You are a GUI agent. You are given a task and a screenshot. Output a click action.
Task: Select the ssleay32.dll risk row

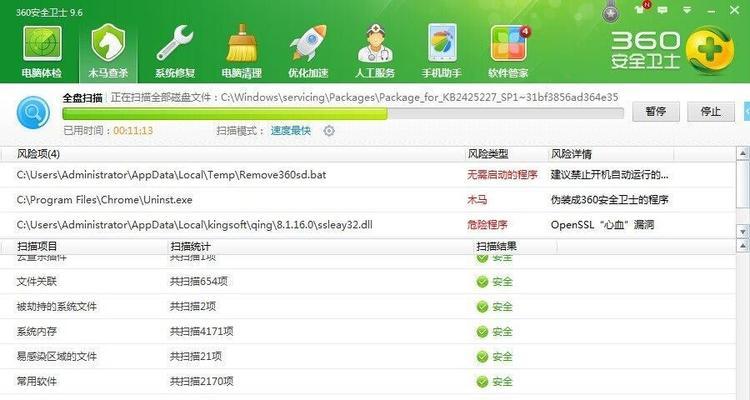[367, 224]
